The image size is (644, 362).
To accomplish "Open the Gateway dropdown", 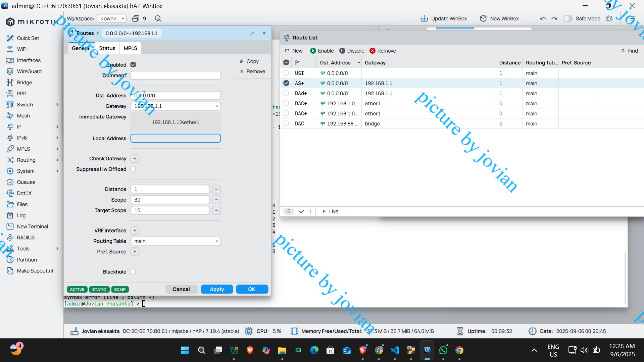I will tap(217, 106).
